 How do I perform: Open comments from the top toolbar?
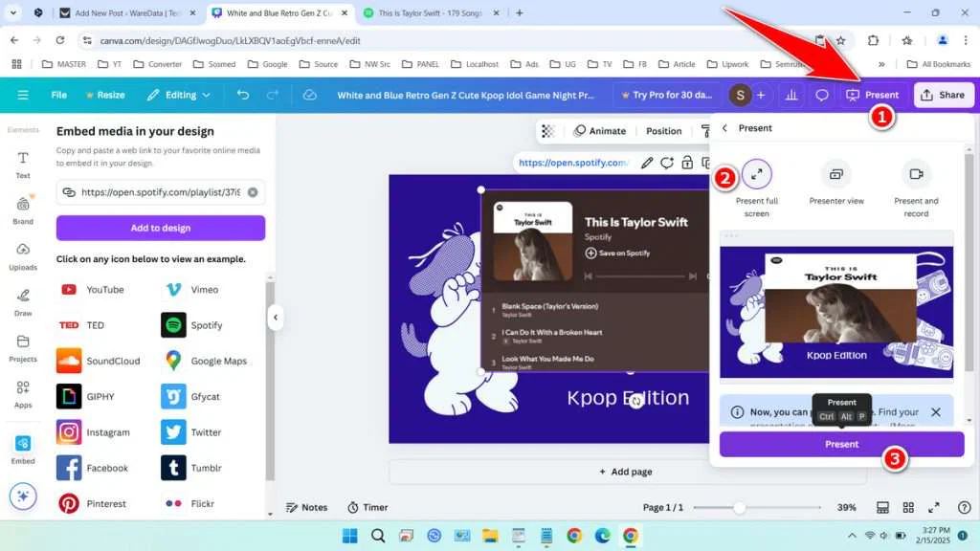click(820, 95)
